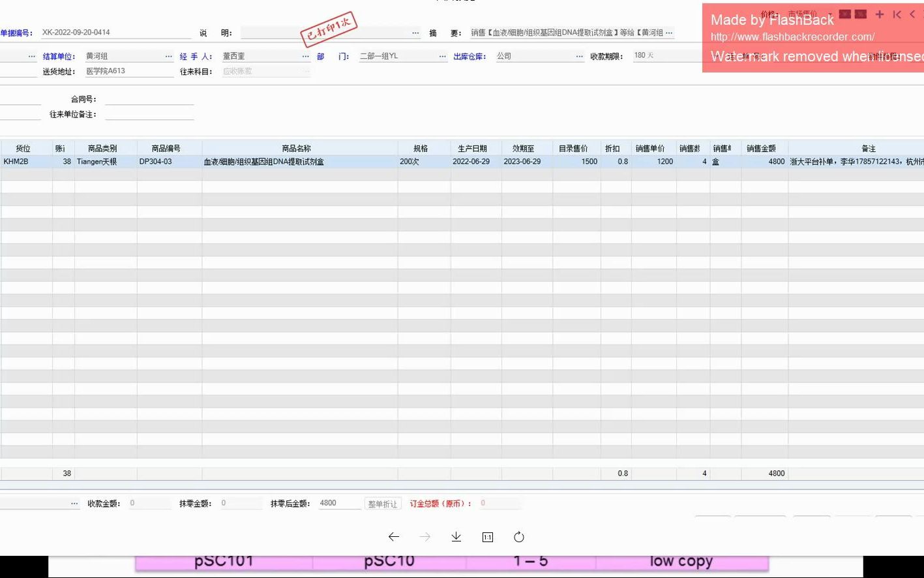Focus the 订金总额（原币） field
924x578 pixels.
point(499,503)
